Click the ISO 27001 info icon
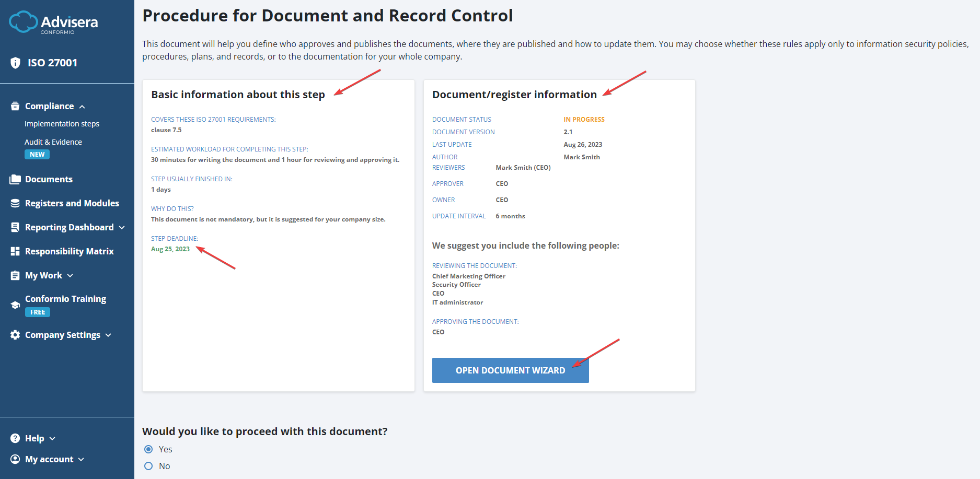The height and width of the screenshot is (479, 980). 15,62
